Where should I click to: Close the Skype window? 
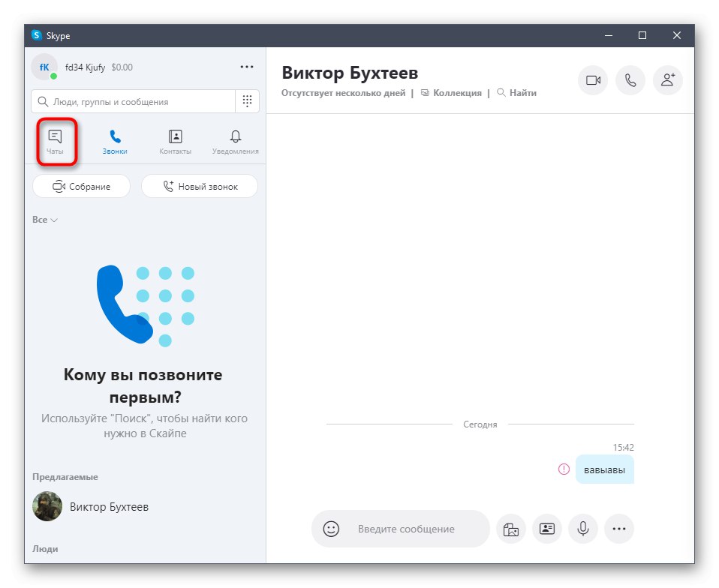677,35
